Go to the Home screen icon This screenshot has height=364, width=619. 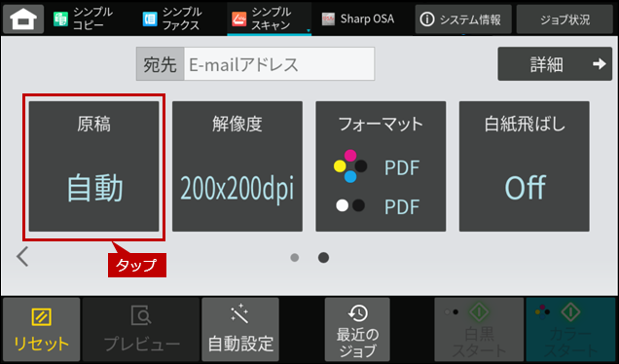pos(23,18)
